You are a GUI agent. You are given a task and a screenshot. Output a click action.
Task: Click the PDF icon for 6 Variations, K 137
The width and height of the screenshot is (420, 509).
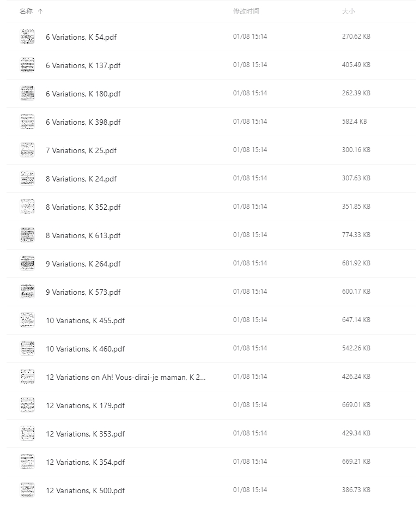tap(27, 65)
